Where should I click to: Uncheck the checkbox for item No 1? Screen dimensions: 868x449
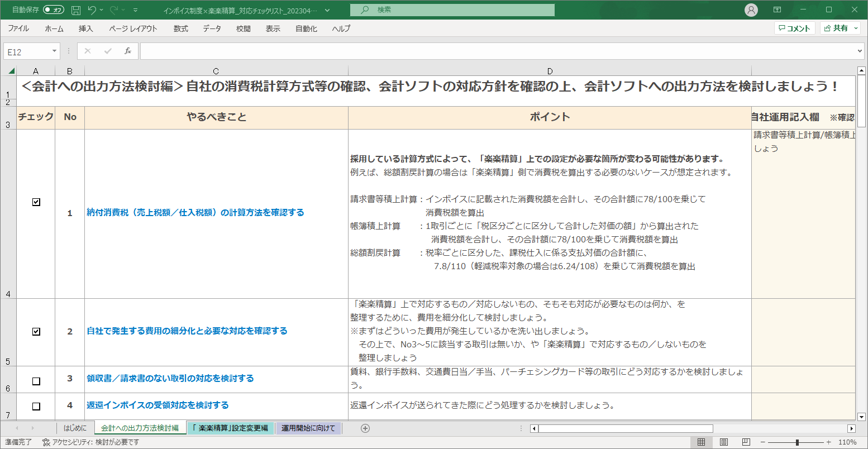36,202
